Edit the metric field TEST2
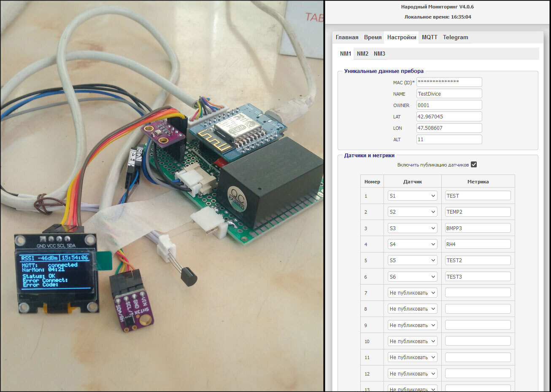 [x=478, y=260]
